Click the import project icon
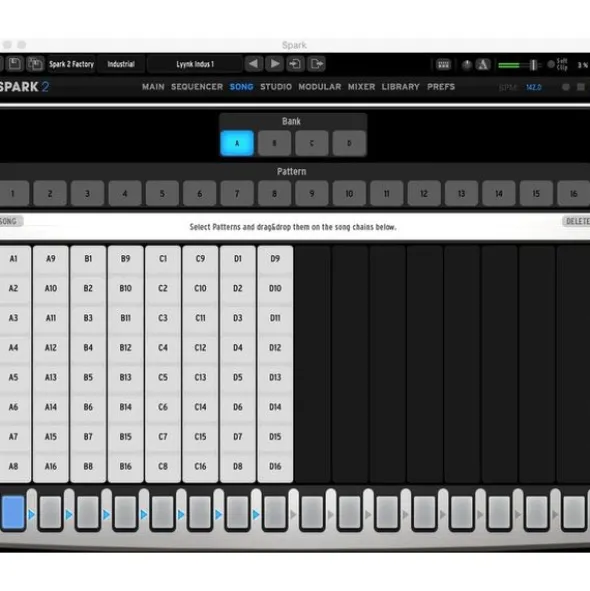The image size is (590, 591). point(295,64)
